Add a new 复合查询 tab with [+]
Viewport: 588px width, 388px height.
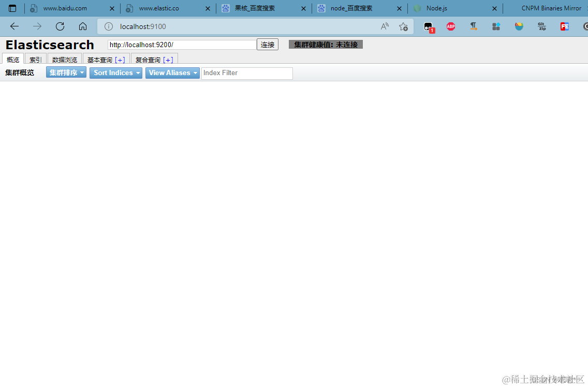coord(168,60)
